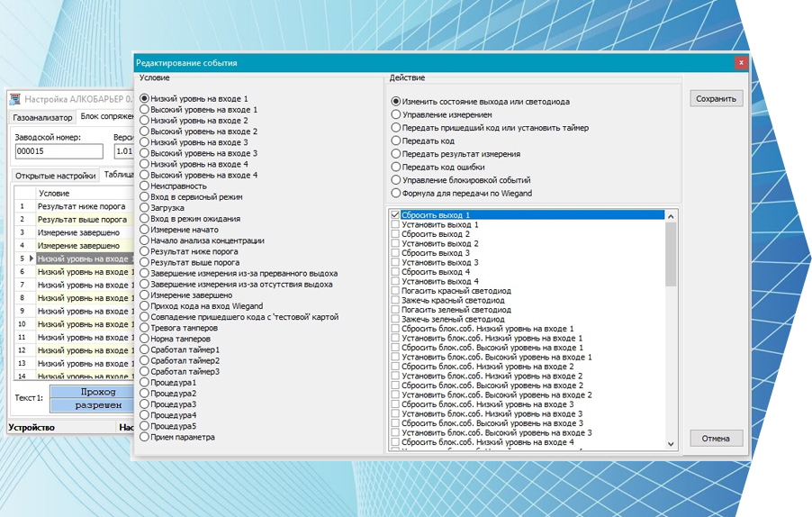Viewport: 812px width, 517px height.
Task: Select action 'Управление блокировкой событий'
Action: click(460, 180)
